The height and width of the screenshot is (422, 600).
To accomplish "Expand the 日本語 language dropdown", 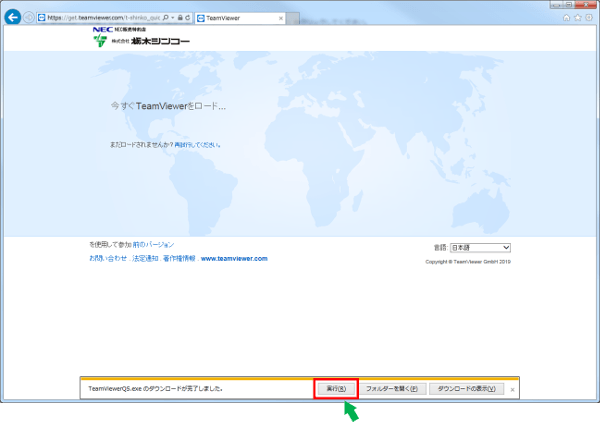I will tap(480, 248).
